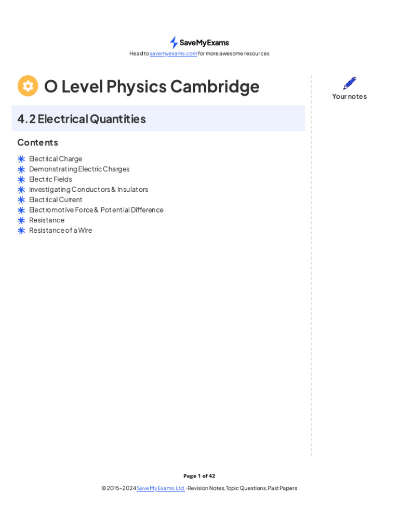Click the Contents heading
The image size is (399, 532).
[37, 142]
